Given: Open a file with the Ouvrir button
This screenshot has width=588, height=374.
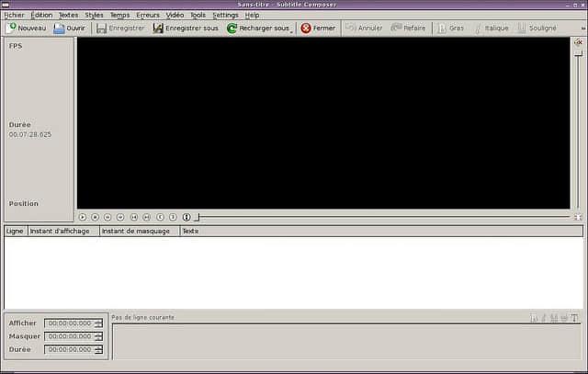Looking at the screenshot, I should point(69,28).
